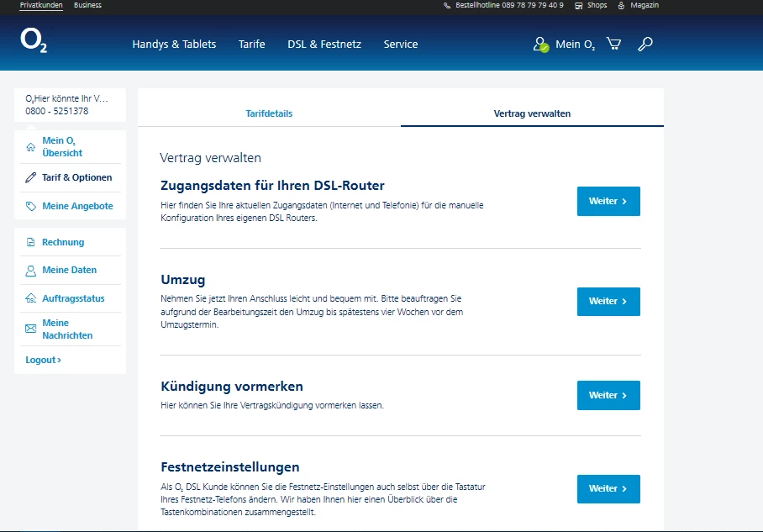Image resolution: width=763 pixels, height=532 pixels.
Task: Open the Tarife menu
Action: (x=251, y=45)
